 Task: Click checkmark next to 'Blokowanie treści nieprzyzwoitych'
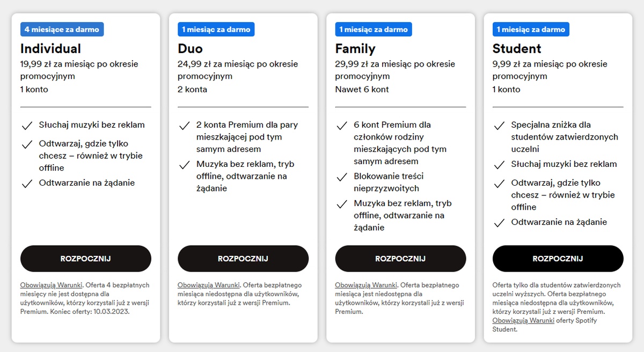tap(341, 178)
